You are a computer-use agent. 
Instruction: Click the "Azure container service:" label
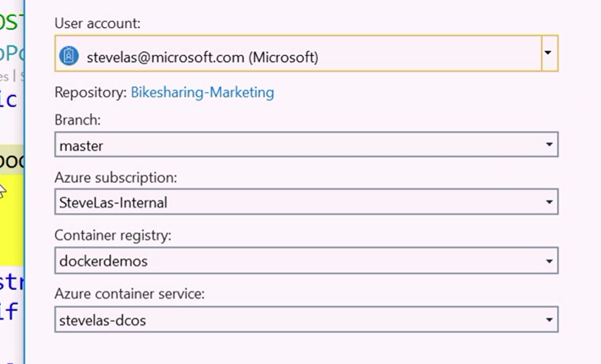point(129,294)
